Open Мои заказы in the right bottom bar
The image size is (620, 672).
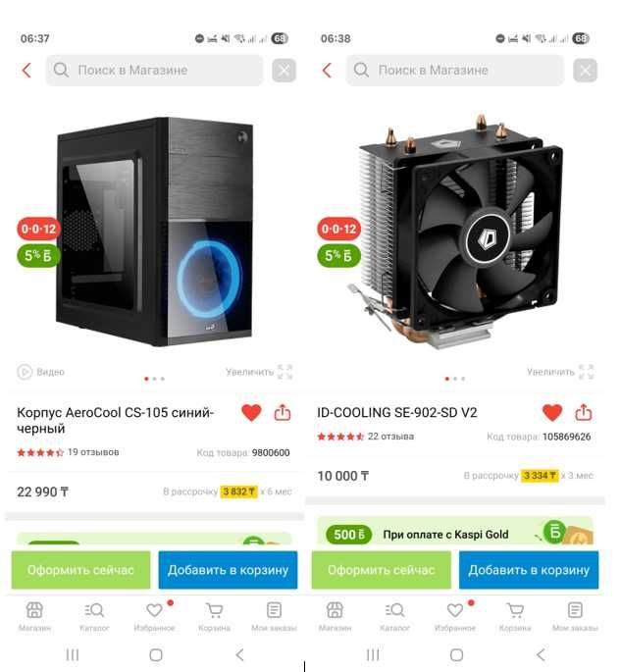coord(575,616)
